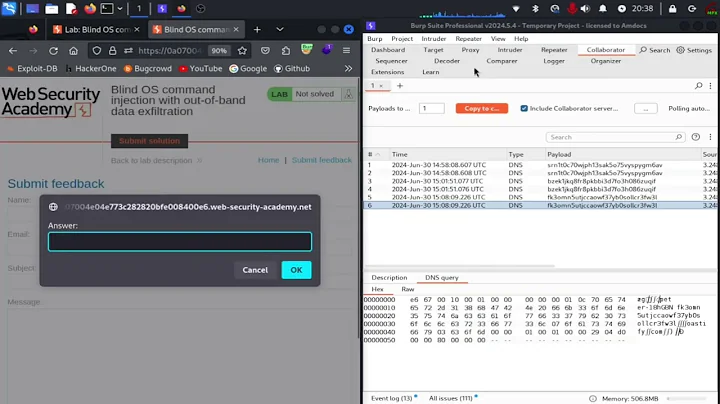Open Kali applications menu icon
720x404 pixels.
[x=9, y=8]
